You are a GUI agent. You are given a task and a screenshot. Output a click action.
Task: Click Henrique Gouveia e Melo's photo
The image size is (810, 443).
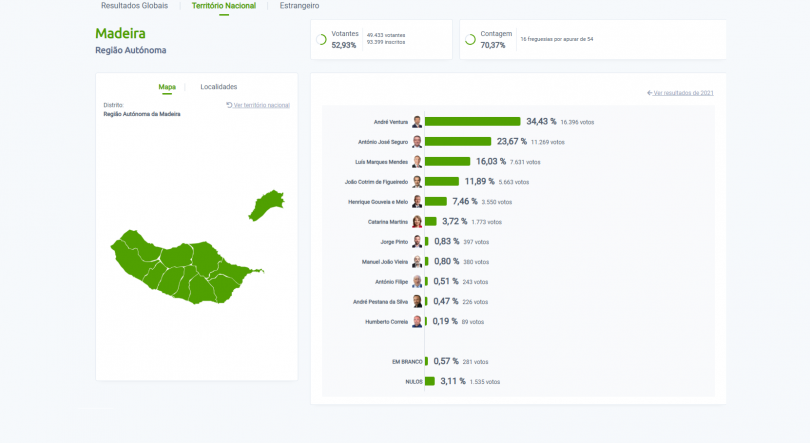[417, 202]
